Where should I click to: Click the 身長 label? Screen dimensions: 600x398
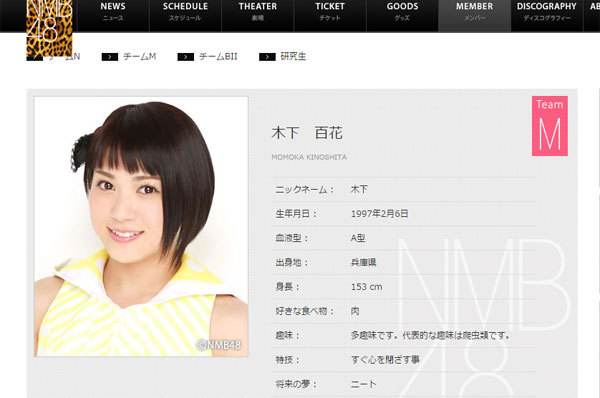[287, 287]
